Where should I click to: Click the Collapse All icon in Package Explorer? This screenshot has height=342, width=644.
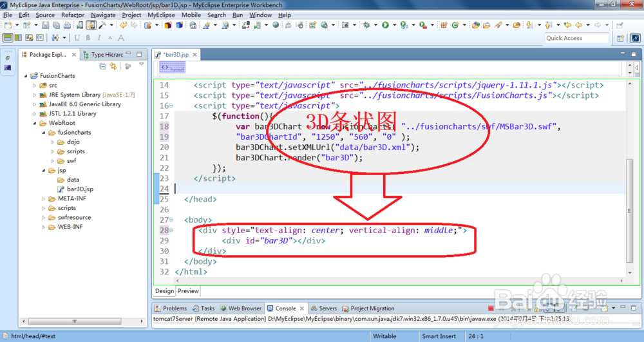click(x=102, y=66)
